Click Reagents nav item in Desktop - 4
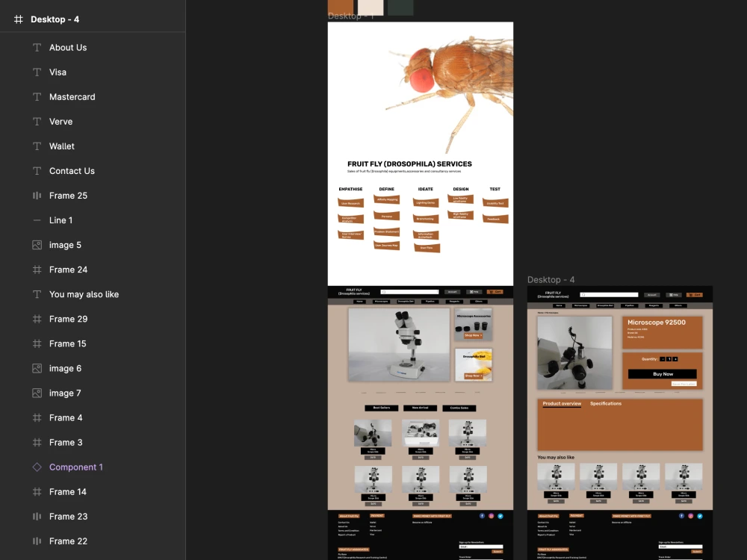 click(654, 305)
